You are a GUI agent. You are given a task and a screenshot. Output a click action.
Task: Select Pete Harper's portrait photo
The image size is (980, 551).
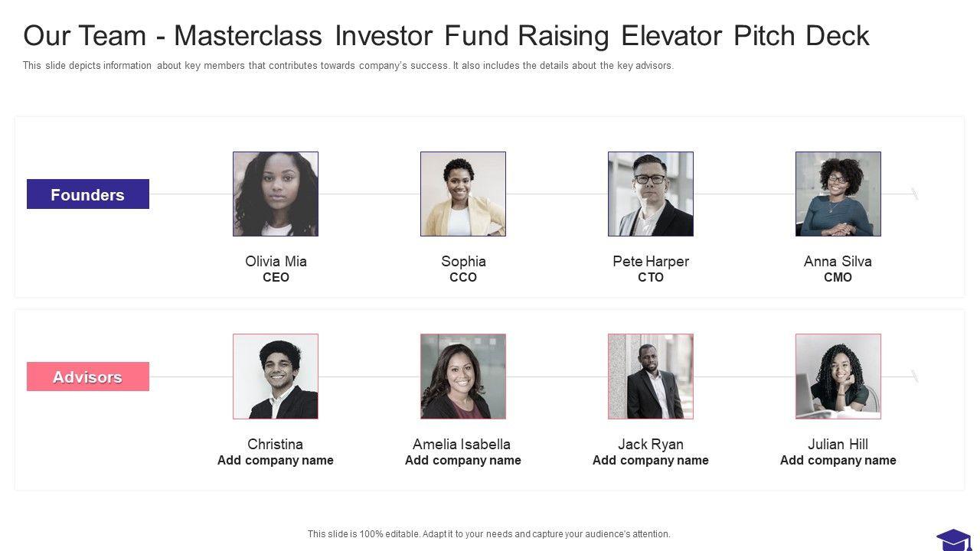(x=651, y=194)
